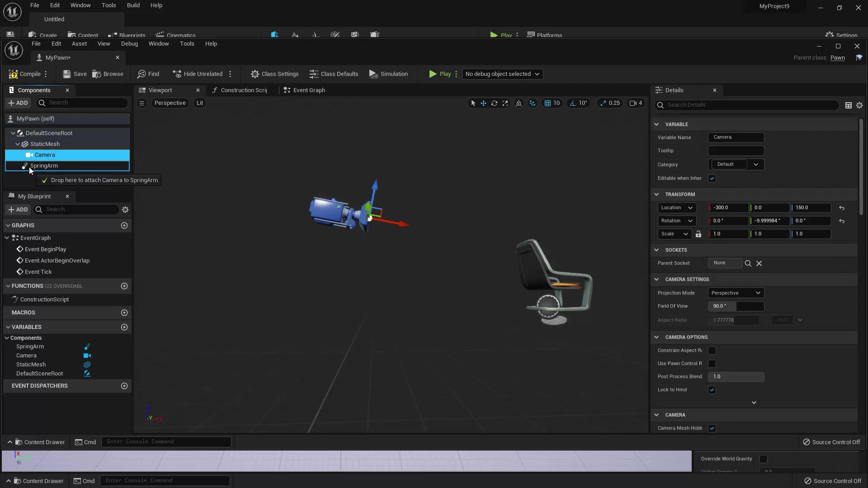This screenshot has height=488, width=868.
Task: Click Browse to locate asset
Action: pos(108,74)
